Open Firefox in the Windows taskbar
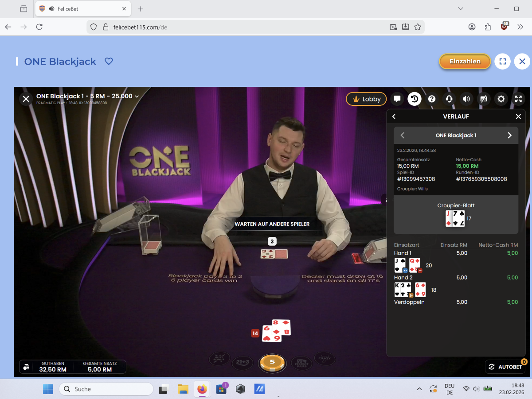This screenshot has height=399, width=532. tap(202, 389)
